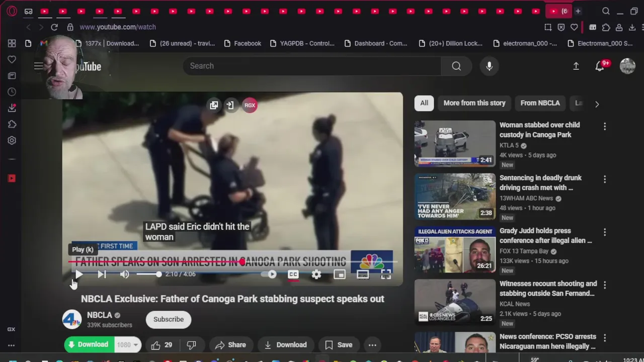Open browser extensions puzzle icon
The width and height of the screenshot is (644, 362).
[x=606, y=27]
